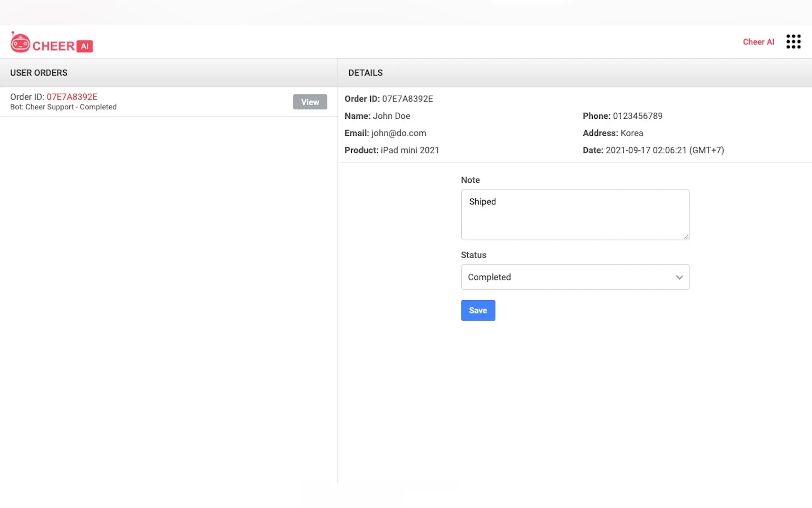Click the Status dropdown chevron arrow
Image resolution: width=812 pixels, height=508 pixels.
(679, 277)
